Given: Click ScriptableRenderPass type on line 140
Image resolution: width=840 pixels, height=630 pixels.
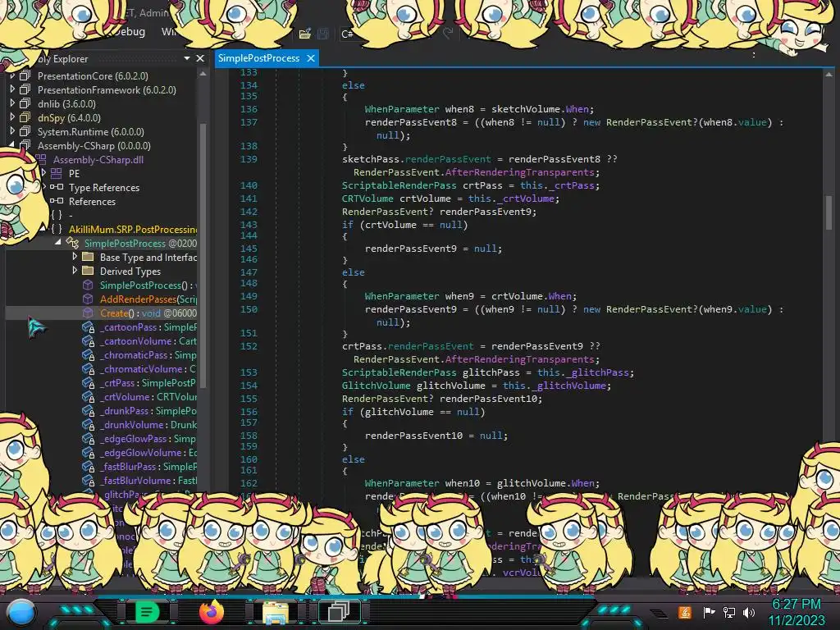Looking at the screenshot, I should (399, 185).
